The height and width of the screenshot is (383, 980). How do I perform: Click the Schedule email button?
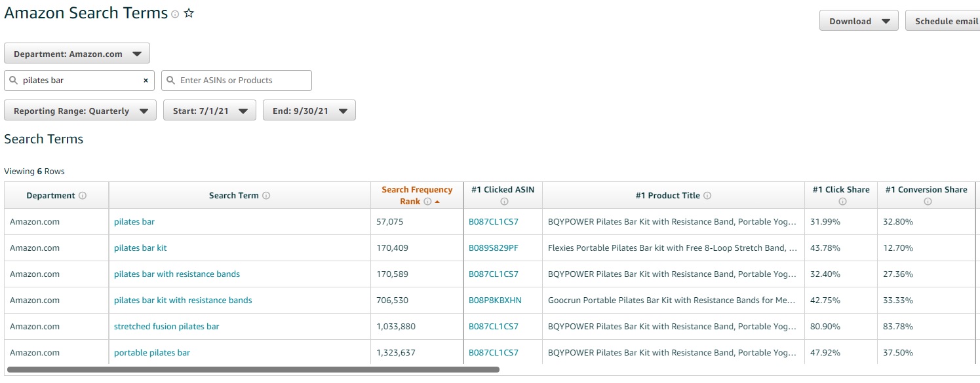(x=943, y=21)
